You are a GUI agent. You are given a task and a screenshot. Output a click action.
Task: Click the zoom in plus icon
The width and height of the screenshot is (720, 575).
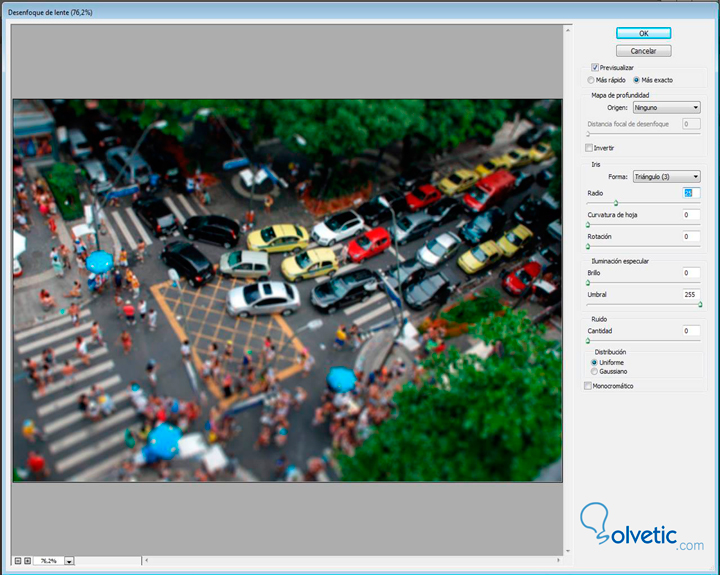(28, 561)
